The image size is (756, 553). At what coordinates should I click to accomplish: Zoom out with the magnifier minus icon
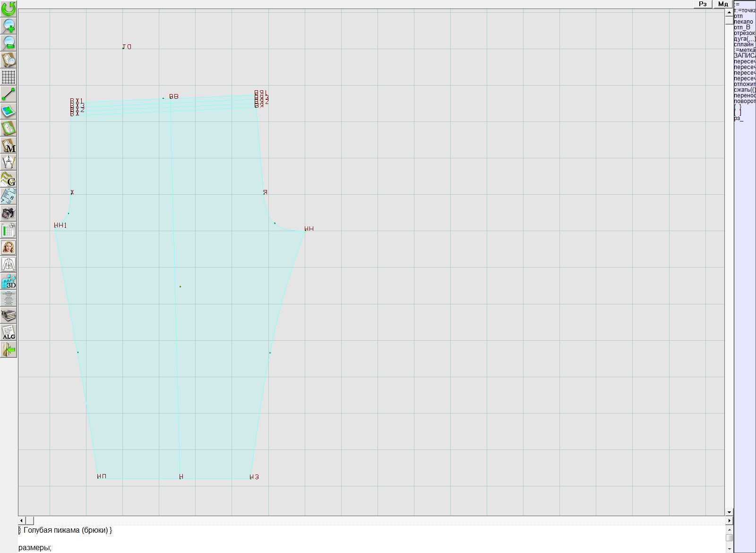(x=9, y=43)
